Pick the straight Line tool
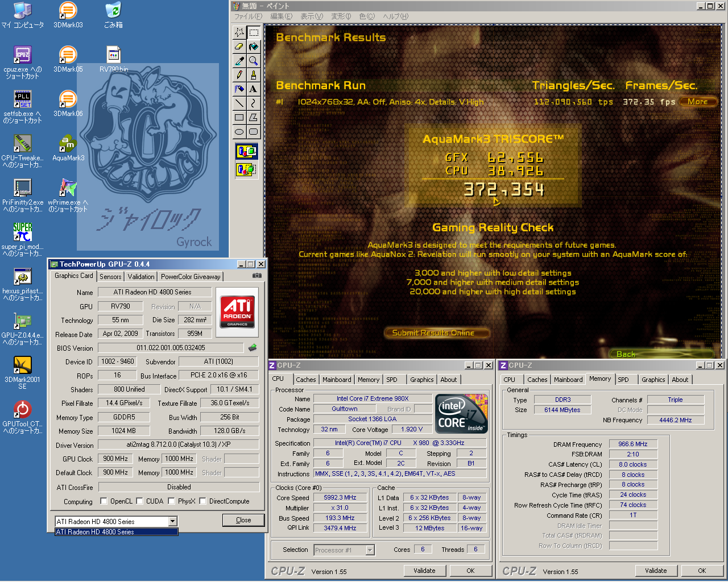Screen dimensions: 728x582 239,103
